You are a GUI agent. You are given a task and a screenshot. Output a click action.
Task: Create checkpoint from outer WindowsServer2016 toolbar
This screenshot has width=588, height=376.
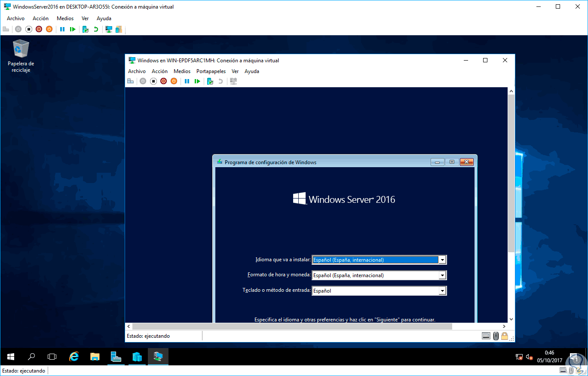click(x=86, y=29)
